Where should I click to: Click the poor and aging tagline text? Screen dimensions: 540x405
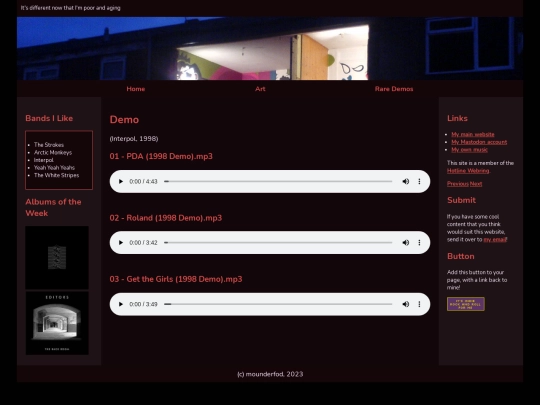tap(71, 8)
